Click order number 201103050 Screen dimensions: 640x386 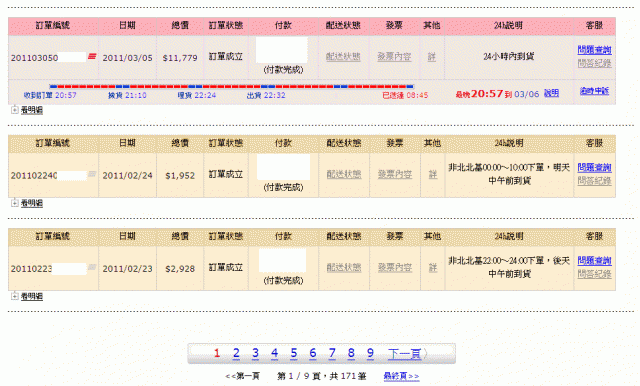click(x=34, y=58)
